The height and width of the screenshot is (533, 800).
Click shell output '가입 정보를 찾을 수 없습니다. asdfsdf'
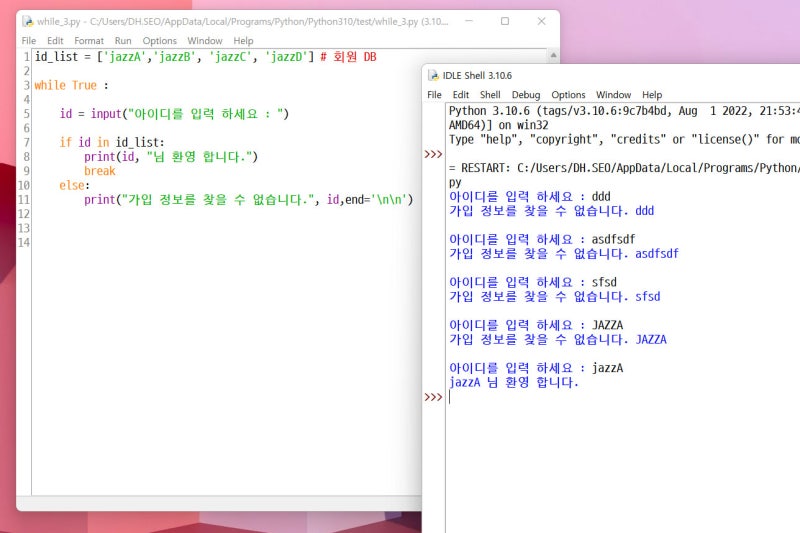tap(564, 253)
